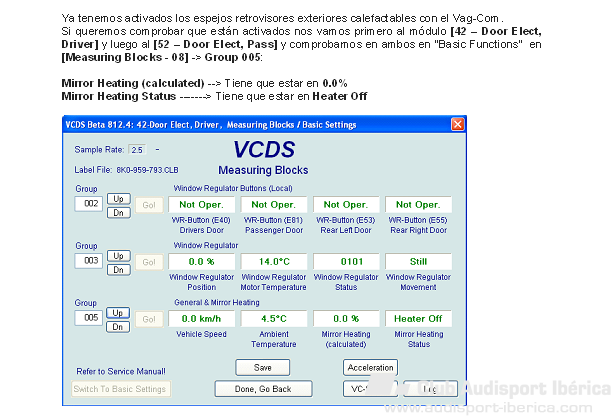Click the Log button
Image resolution: width=613 pixels, height=416 pixels.
(x=430, y=389)
